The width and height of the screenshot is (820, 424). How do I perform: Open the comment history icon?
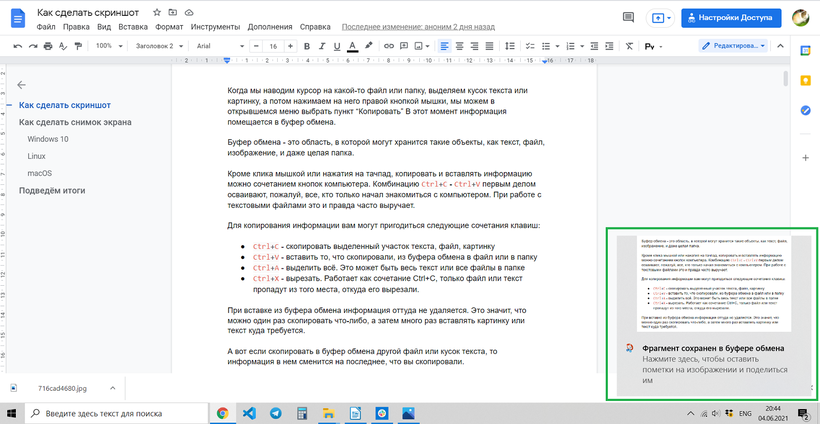pos(627,17)
